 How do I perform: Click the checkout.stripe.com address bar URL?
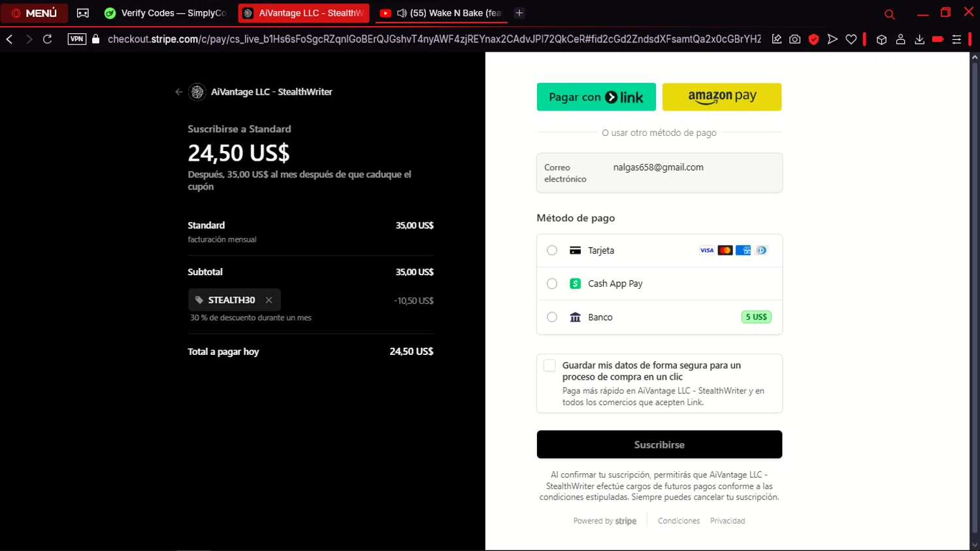(434, 39)
